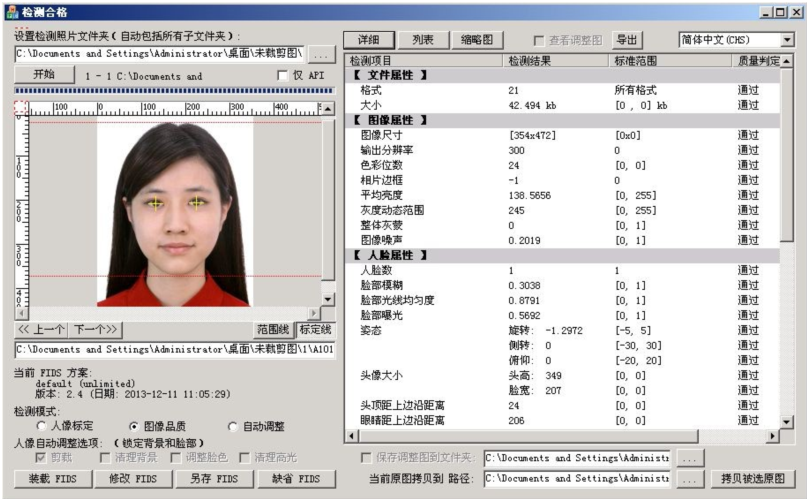Viewport: 811px width, 503px height.
Task: Enable 保存调整图到文件夹 checkbox
Action: [366, 458]
